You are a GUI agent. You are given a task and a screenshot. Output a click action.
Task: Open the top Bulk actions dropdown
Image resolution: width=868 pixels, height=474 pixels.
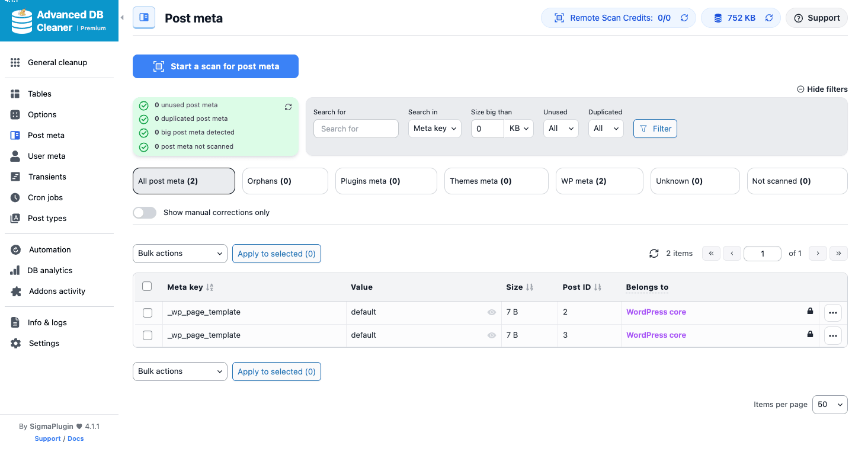(x=180, y=254)
